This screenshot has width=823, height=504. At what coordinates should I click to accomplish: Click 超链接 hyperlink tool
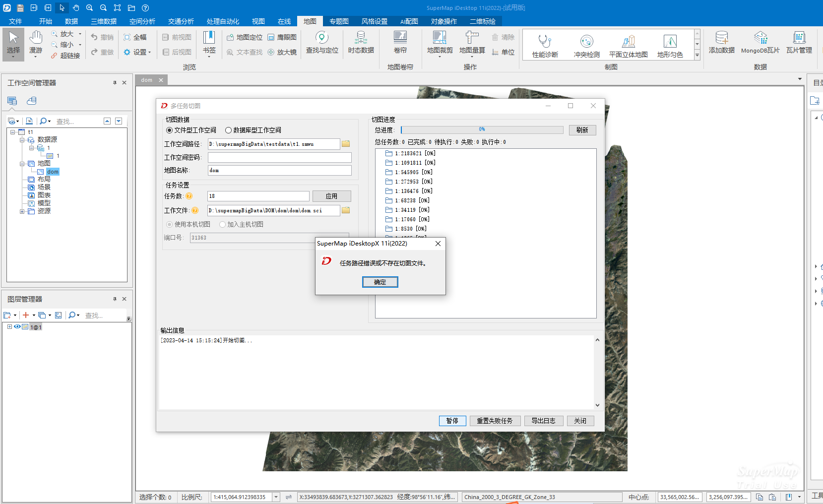[x=65, y=56]
